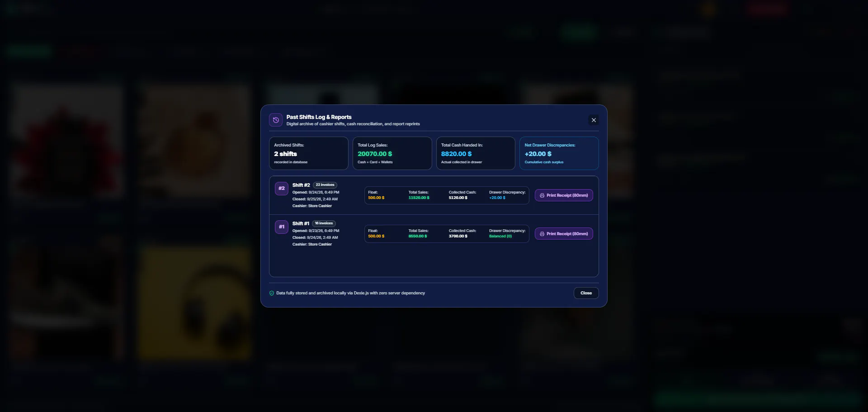Print the 80mm receipt for Shift #1
Viewport: 868px width, 412px height.
click(x=564, y=234)
